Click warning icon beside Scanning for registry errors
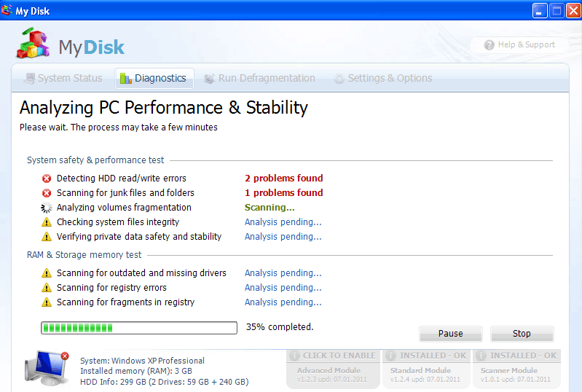Image resolution: width=582 pixels, height=392 pixels. click(47, 288)
